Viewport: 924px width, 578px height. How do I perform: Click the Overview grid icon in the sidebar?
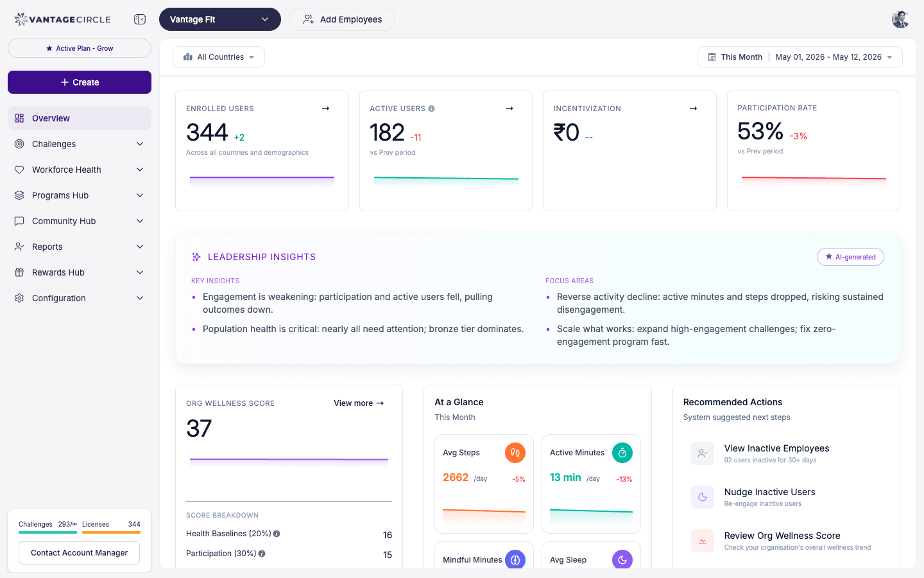coord(19,118)
